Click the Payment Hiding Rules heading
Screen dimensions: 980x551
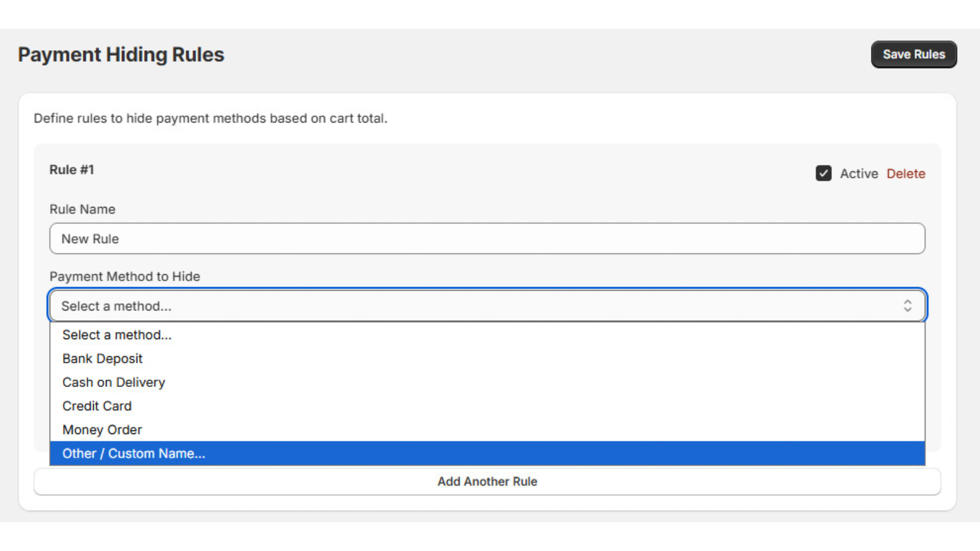click(121, 54)
